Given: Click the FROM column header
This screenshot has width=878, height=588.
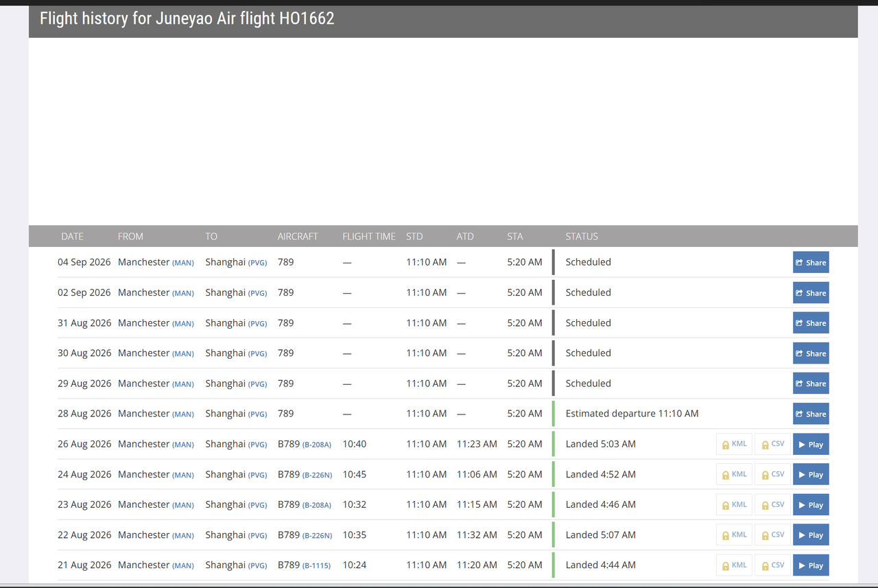Looking at the screenshot, I should (130, 236).
